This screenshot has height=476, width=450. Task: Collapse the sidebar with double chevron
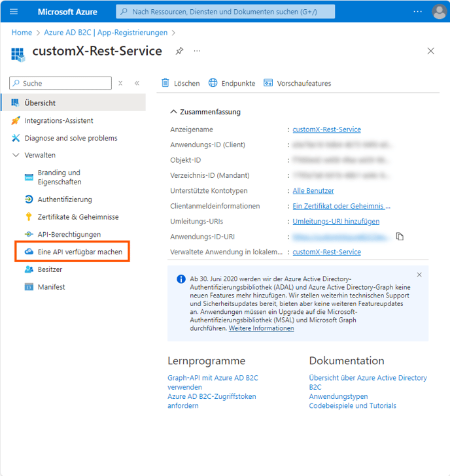coord(137,83)
